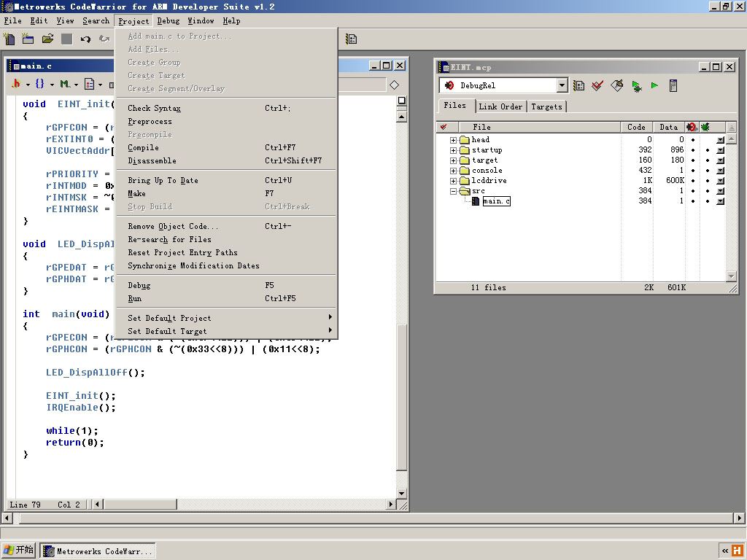Click Metrowerks CodeWarrior taskbar button
The image size is (747, 560).
click(98, 551)
